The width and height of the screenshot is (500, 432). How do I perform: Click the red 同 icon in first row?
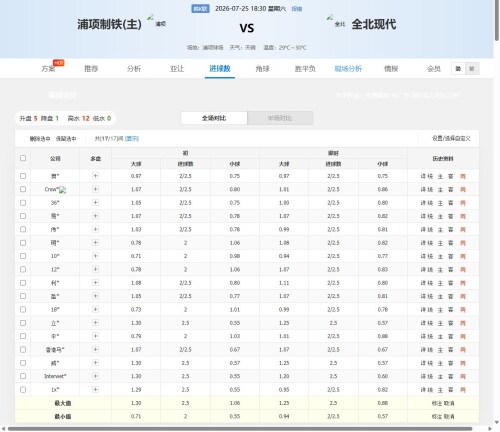[463, 176]
